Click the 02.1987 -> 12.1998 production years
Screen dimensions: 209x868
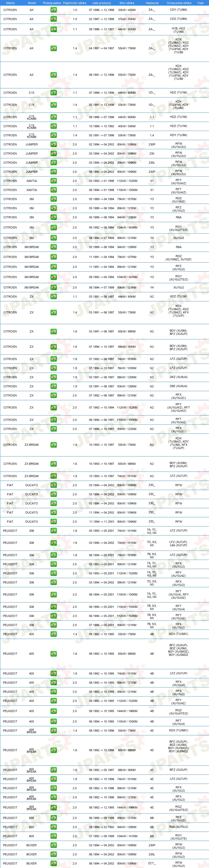tap(102, 19)
